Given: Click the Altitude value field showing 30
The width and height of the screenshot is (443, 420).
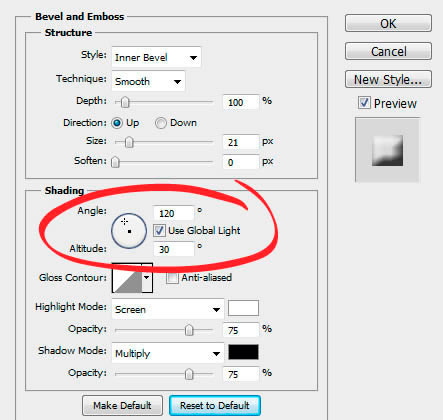Looking at the screenshot, I should pyautogui.click(x=173, y=249).
